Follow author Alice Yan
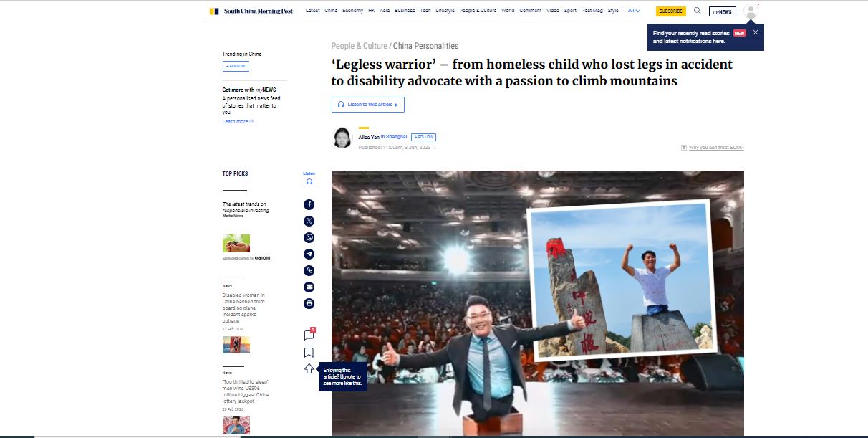The height and width of the screenshot is (438, 868). coord(423,137)
